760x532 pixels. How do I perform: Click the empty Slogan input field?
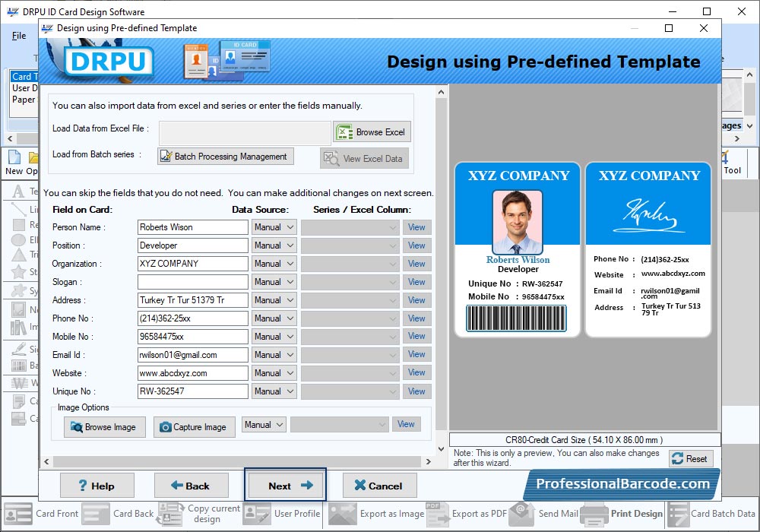point(192,282)
